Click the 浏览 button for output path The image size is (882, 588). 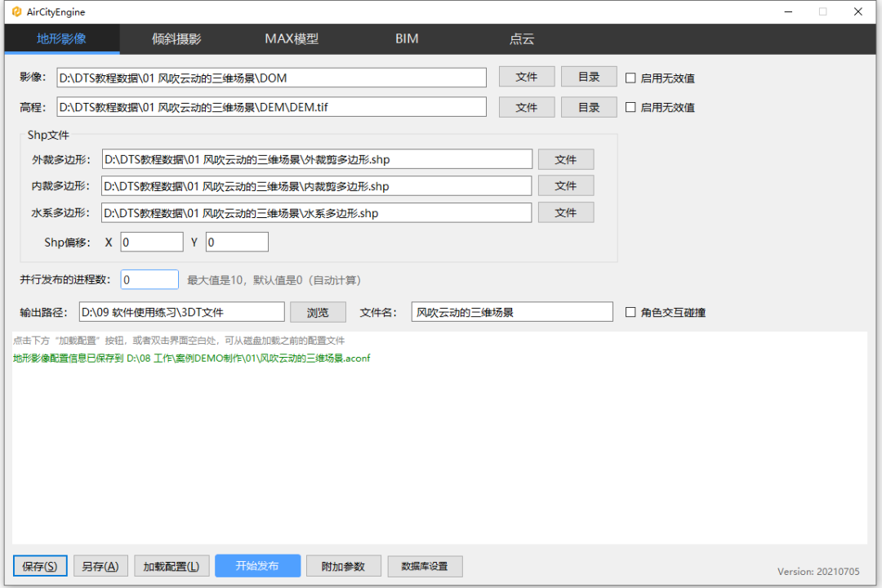(x=318, y=312)
